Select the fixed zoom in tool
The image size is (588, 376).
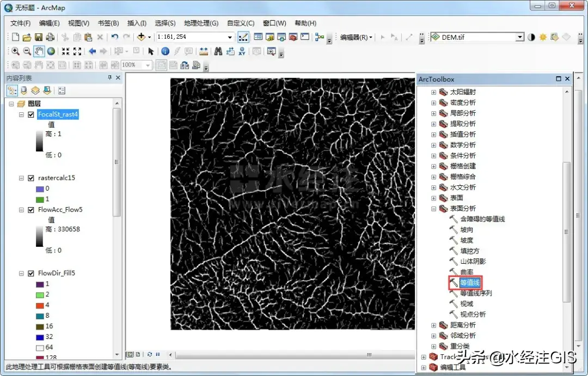[x=65, y=51]
